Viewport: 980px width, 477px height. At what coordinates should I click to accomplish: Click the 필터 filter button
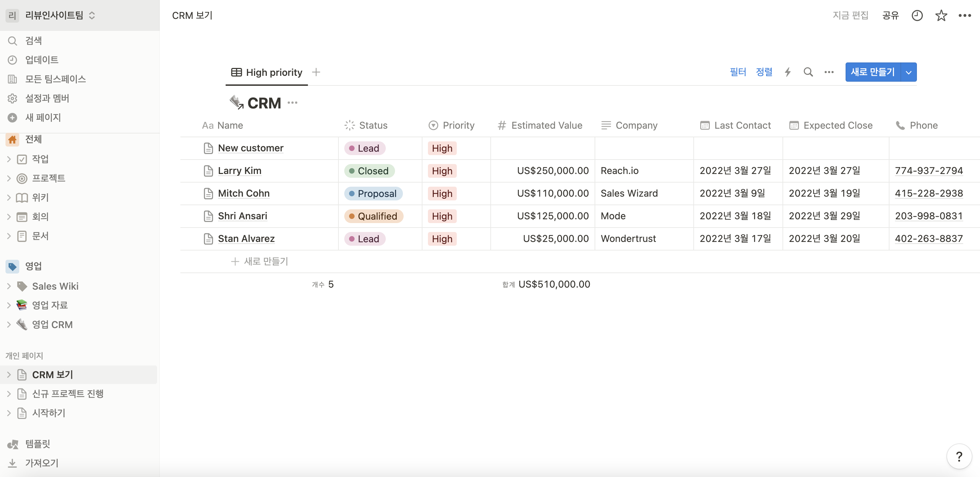[738, 72]
